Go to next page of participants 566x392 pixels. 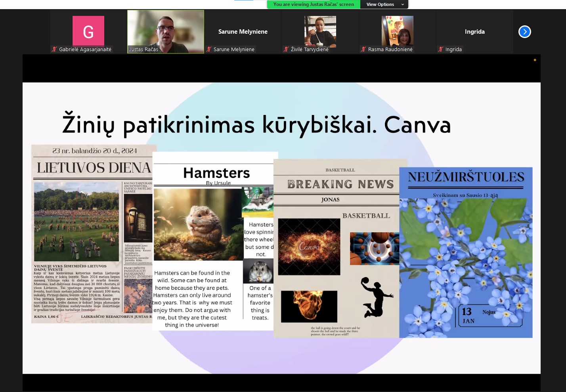524,32
